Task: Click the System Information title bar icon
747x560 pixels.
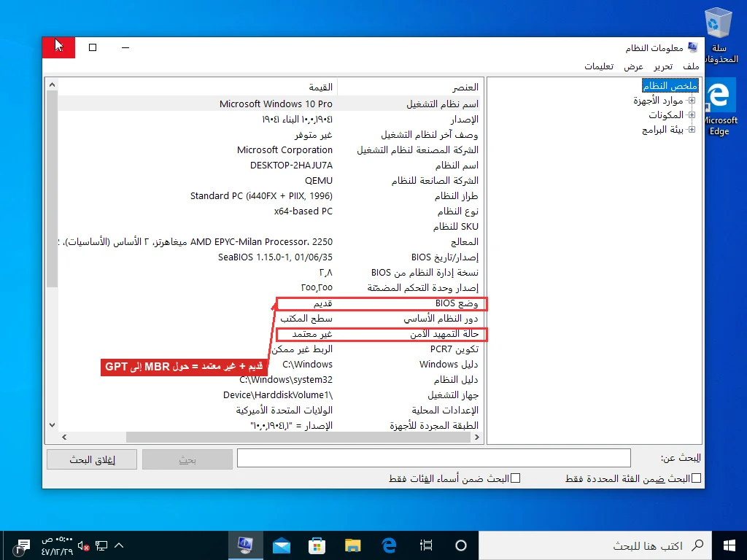Action: tap(693, 47)
